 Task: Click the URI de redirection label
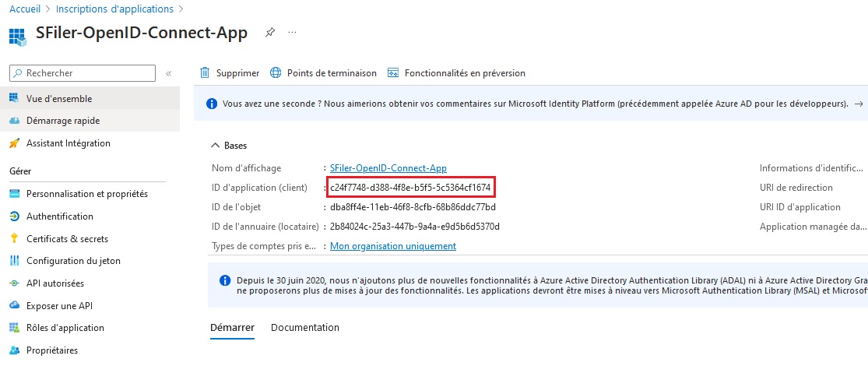(x=796, y=188)
